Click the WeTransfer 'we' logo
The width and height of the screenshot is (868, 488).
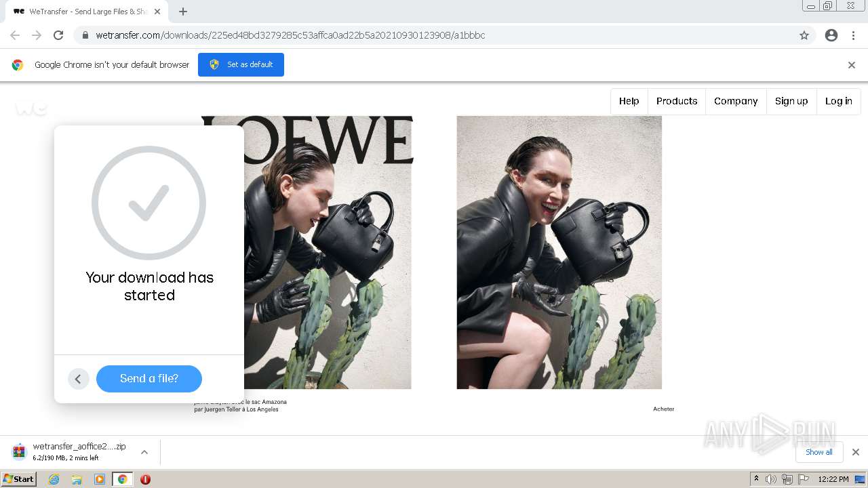tap(31, 107)
